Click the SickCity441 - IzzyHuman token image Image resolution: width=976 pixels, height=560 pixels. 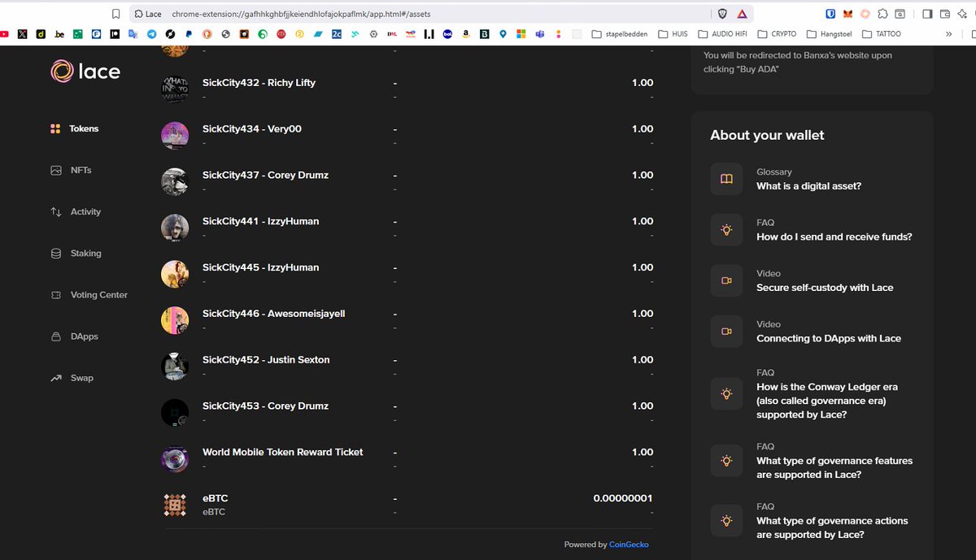tap(175, 228)
